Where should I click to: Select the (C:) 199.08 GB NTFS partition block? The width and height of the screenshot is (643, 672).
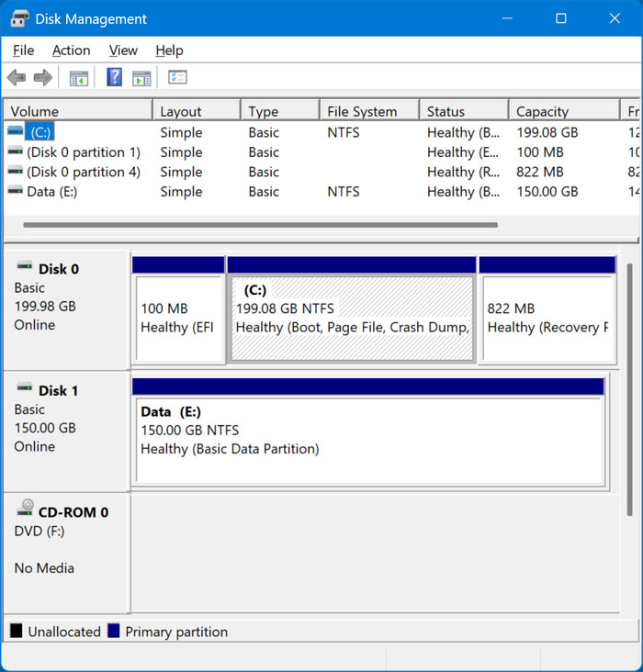[x=352, y=310]
